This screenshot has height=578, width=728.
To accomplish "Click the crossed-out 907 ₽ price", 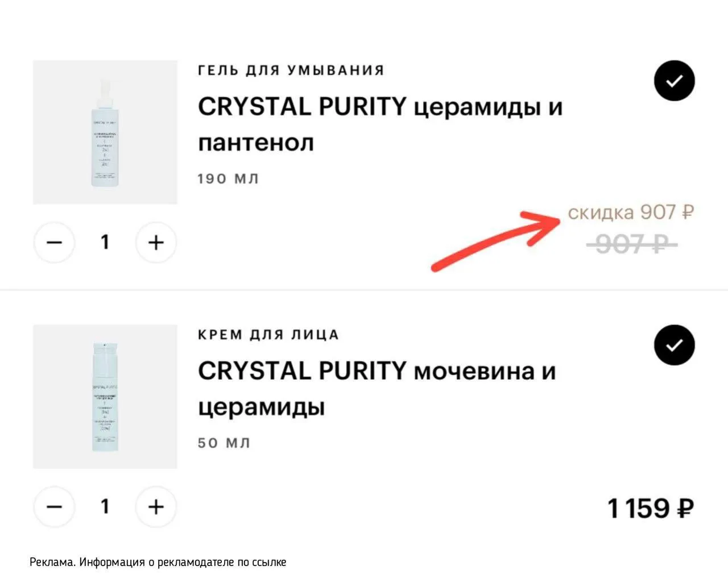I will point(631,244).
